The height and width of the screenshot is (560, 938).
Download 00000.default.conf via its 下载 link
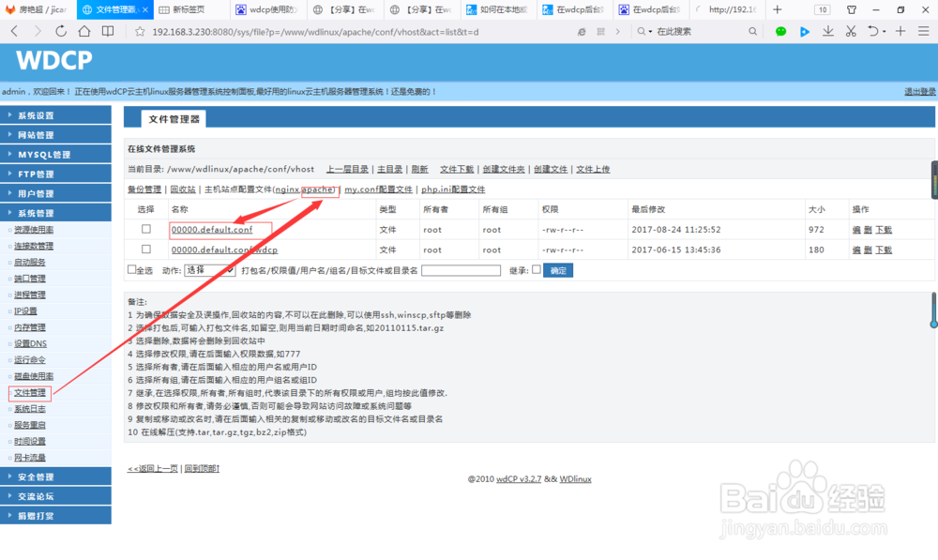884,230
